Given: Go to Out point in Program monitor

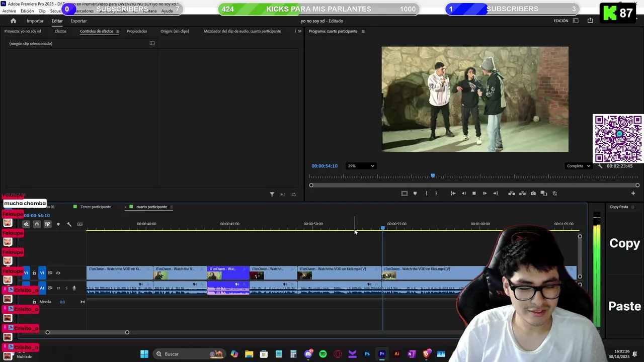Looking at the screenshot, I should pyautogui.click(x=496, y=194).
